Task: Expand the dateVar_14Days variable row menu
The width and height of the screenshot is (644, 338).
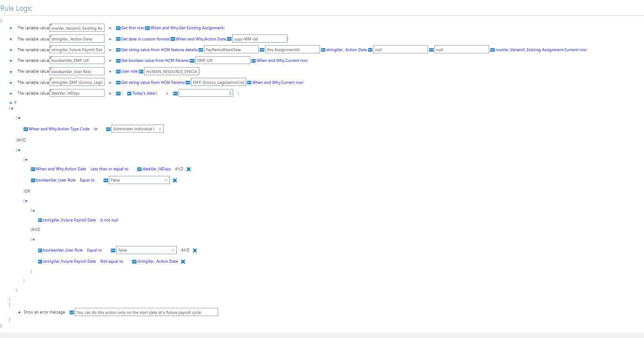Action: (11, 93)
